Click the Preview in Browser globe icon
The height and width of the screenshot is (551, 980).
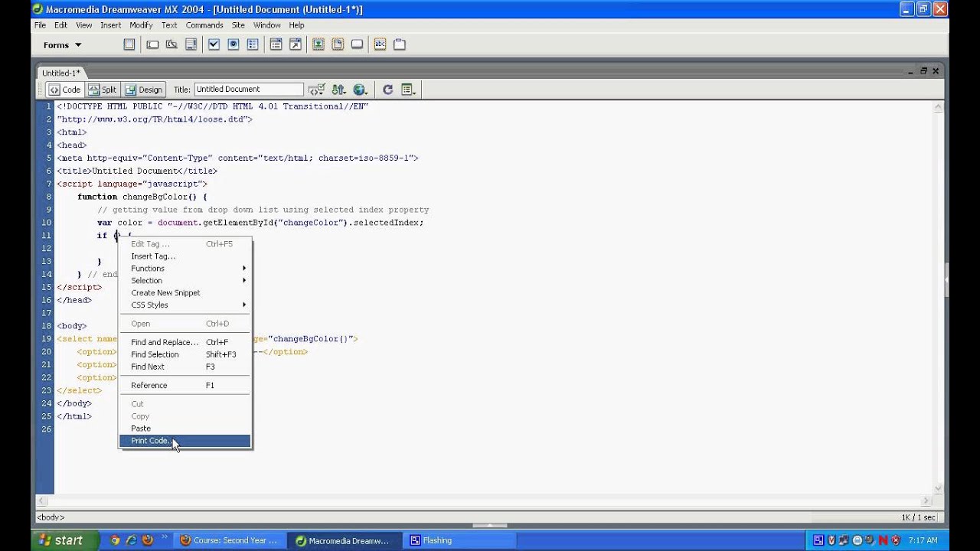(360, 90)
